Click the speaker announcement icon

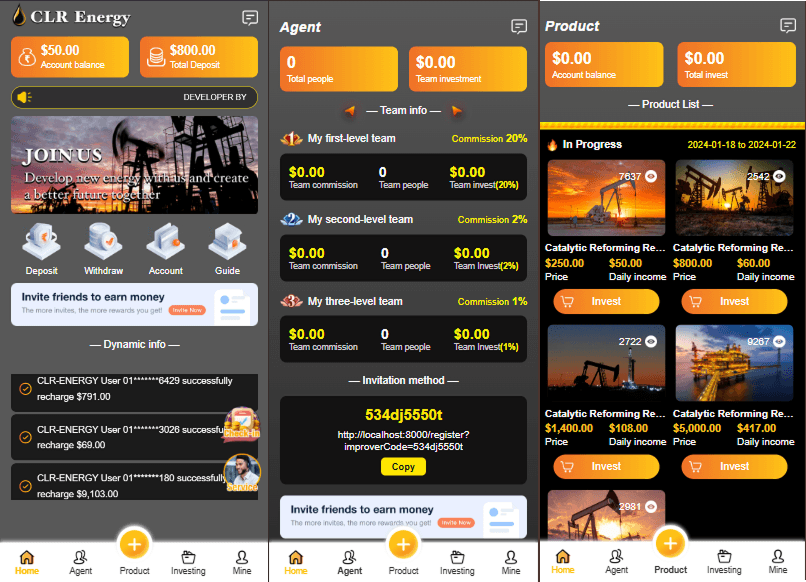(x=25, y=97)
